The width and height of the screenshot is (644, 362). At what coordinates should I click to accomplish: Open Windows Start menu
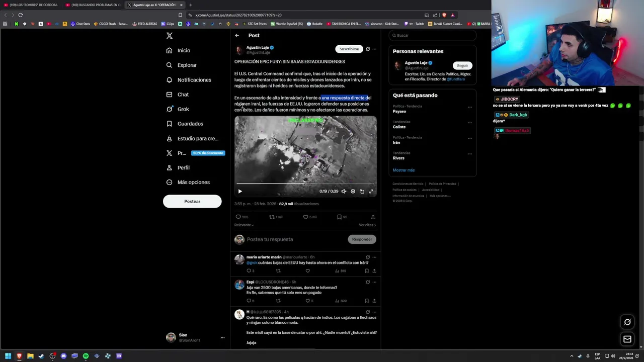click(x=8, y=356)
